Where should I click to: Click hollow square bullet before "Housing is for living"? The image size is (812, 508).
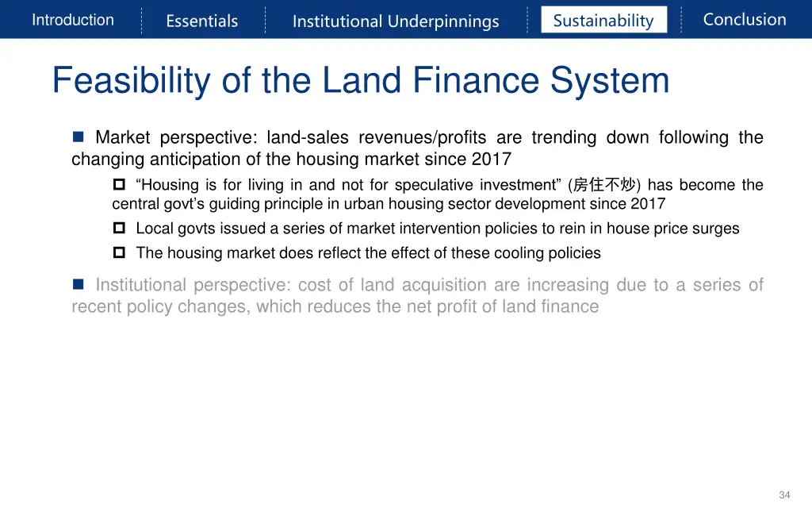click(119, 185)
